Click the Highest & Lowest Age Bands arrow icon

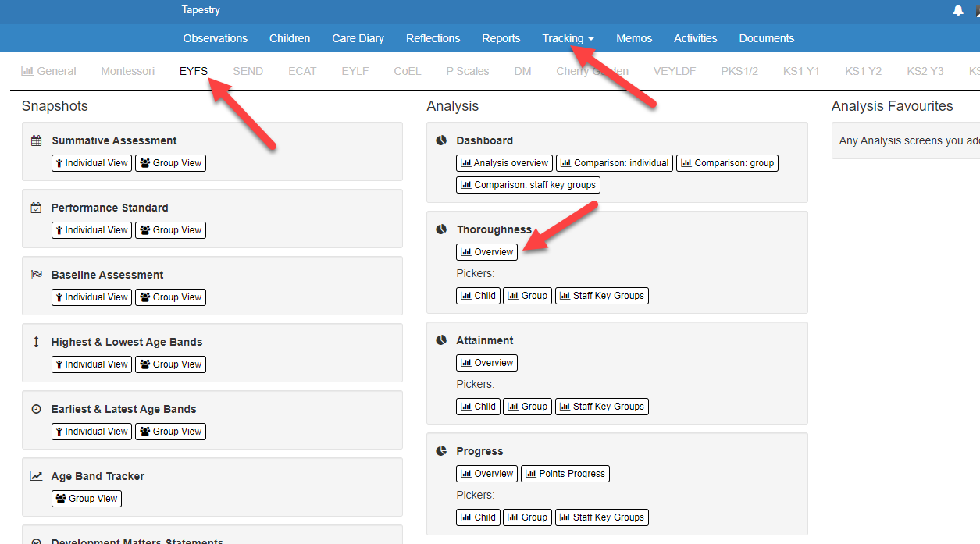point(36,342)
